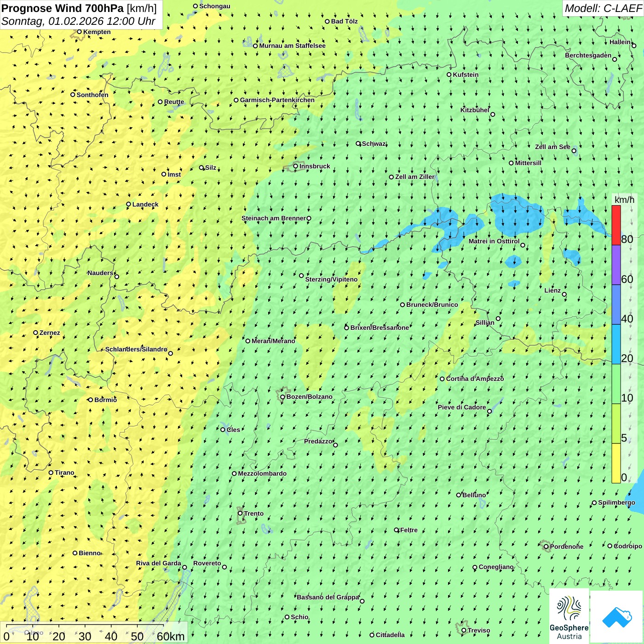Click the Conegliano city label
The width and height of the screenshot is (644, 644).
pos(496,567)
